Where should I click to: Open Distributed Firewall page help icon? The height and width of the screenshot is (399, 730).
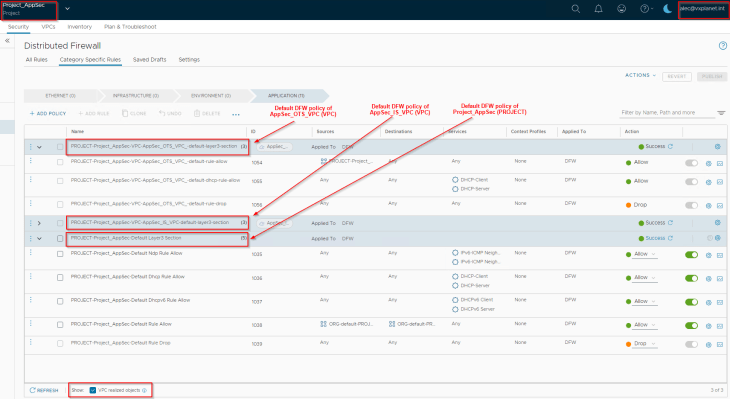tap(723, 46)
